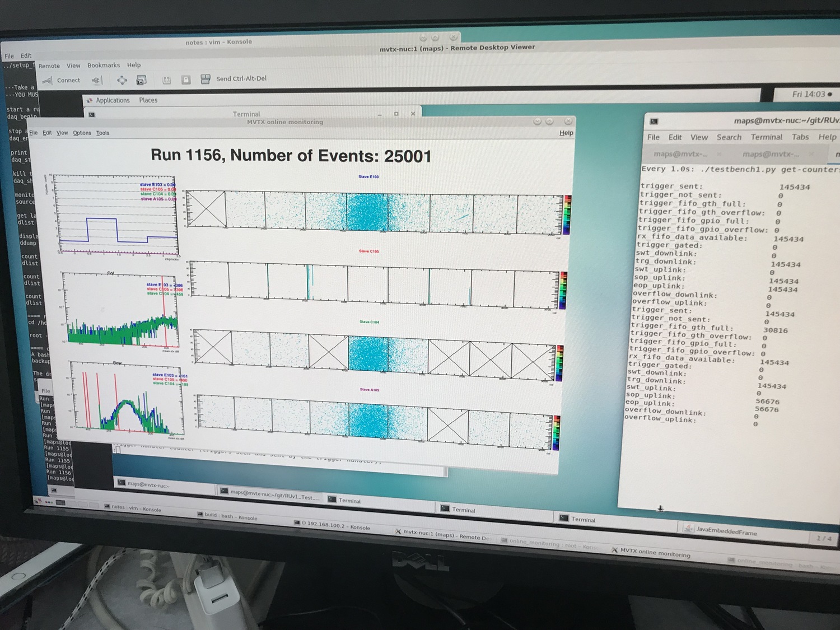Viewport: 840px width, 630px height.
Task: Toggle the scaling icon in viewer toolbar
Action: (166, 80)
